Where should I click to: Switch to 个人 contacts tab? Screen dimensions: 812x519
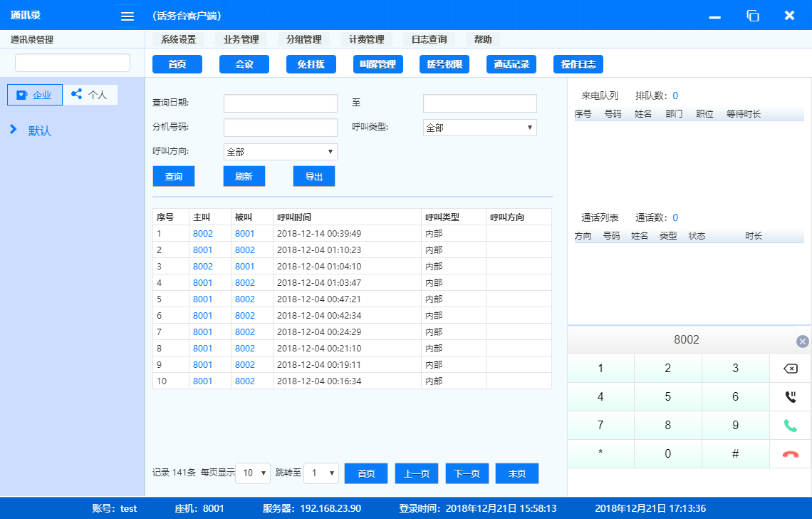(x=90, y=95)
